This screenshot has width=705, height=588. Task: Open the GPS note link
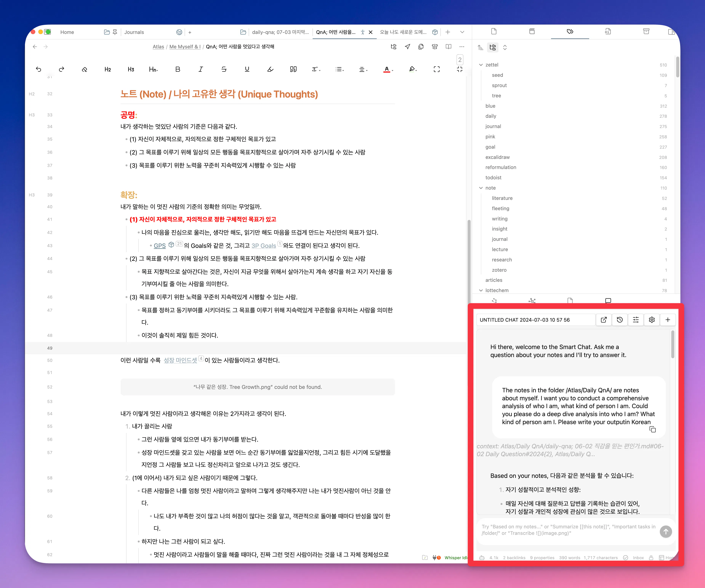[x=159, y=246]
